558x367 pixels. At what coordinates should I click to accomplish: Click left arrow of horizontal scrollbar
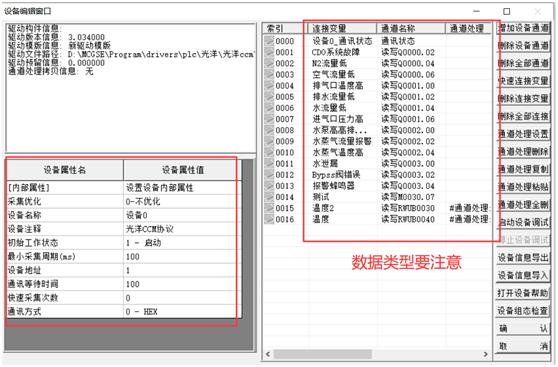pyautogui.click(x=268, y=354)
